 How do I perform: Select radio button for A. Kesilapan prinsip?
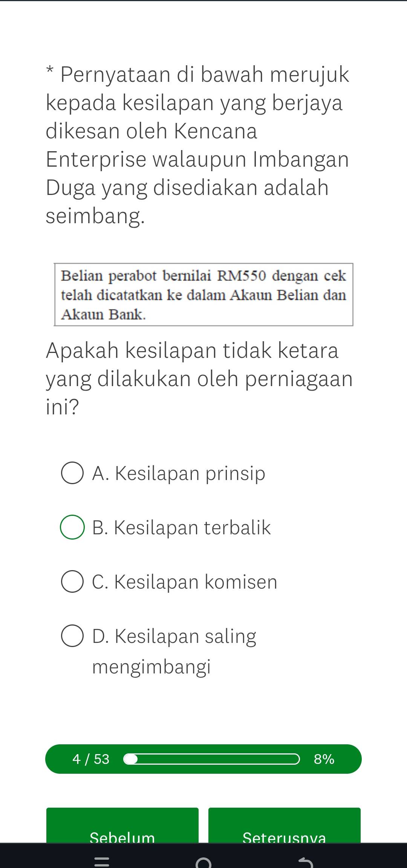[x=72, y=473]
